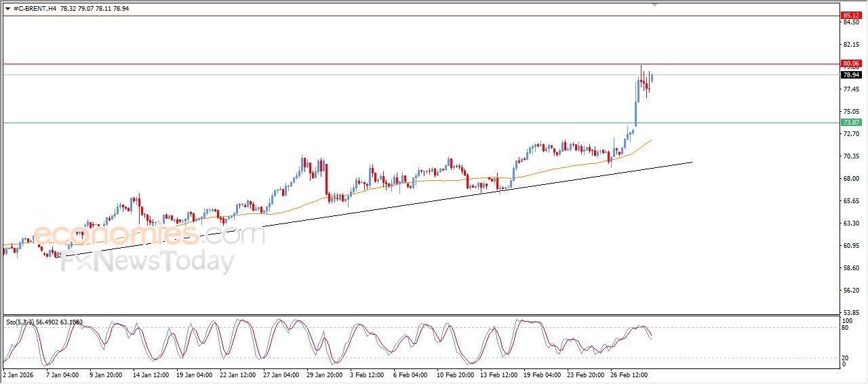Viewport: 868px width, 384px height.
Task: Click the 19 Feb 04:00 time label
Action: 542,374
